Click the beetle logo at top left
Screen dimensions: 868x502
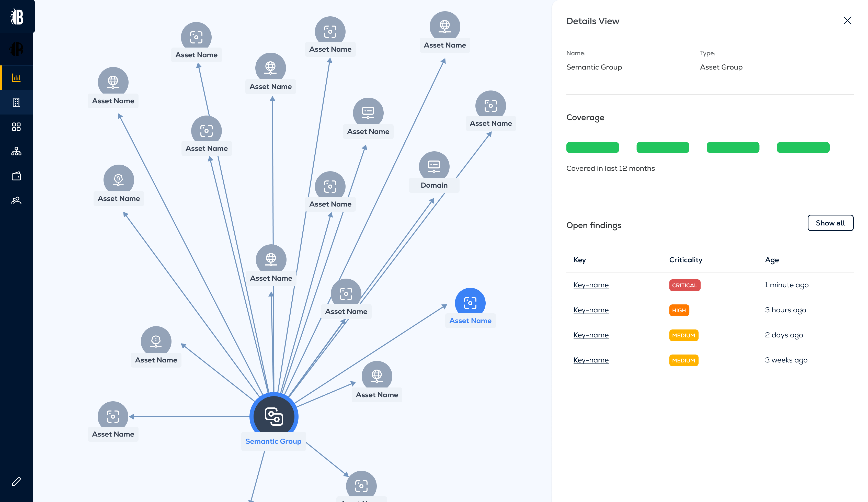17,17
